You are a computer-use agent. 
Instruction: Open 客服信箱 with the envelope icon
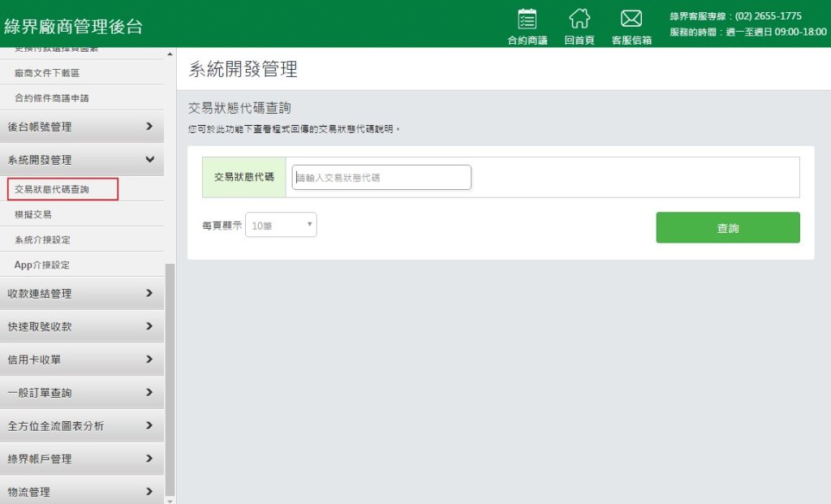pyautogui.click(x=631, y=24)
